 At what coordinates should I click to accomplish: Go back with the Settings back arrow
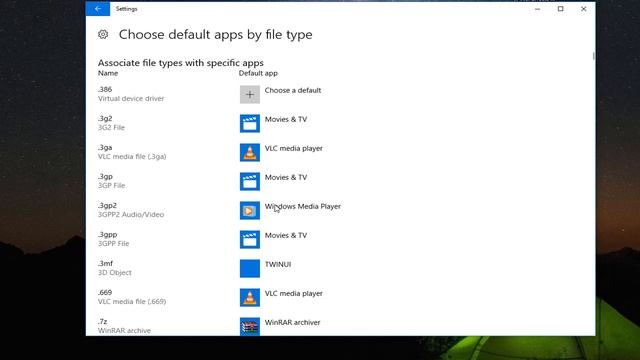coord(98,9)
